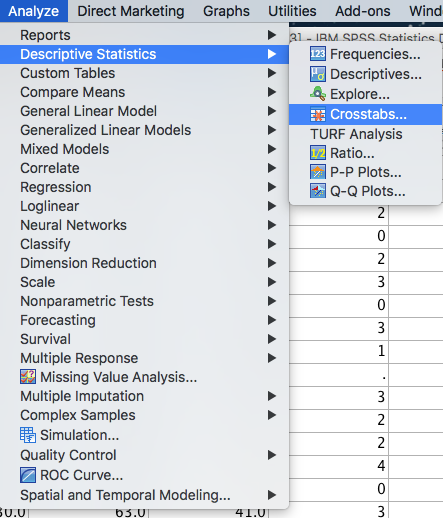443x518 pixels.
Task: Click the data cell containing 4
Action: (x=339, y=466)
